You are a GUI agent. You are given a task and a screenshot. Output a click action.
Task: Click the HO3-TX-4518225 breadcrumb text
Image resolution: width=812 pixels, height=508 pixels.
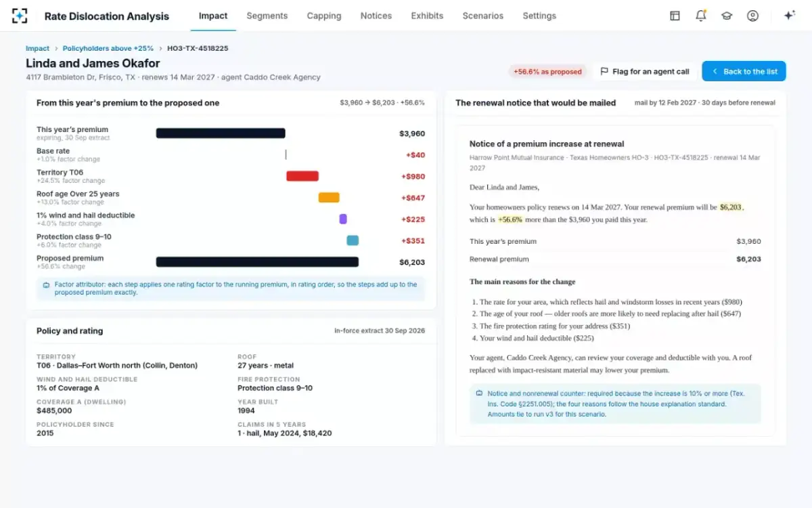[x=198, y=49]
